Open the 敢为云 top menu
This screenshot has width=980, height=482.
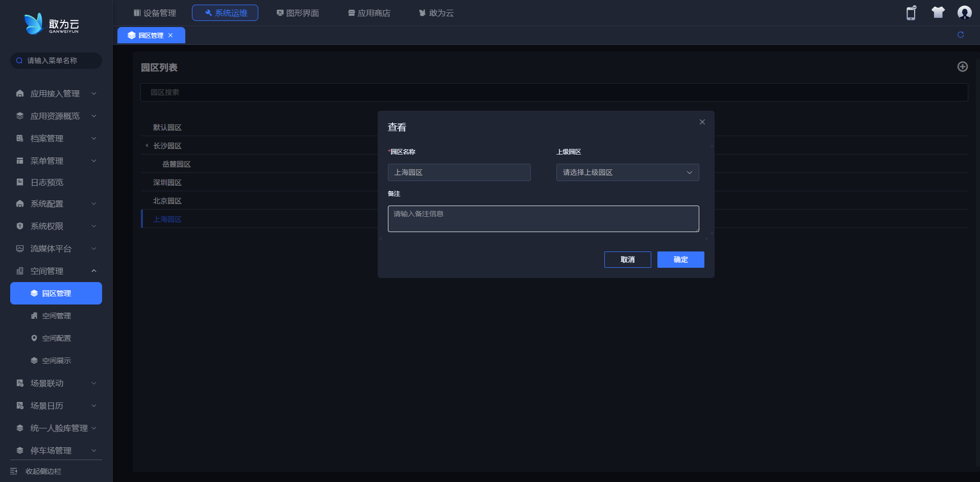(x=436, y=13)
